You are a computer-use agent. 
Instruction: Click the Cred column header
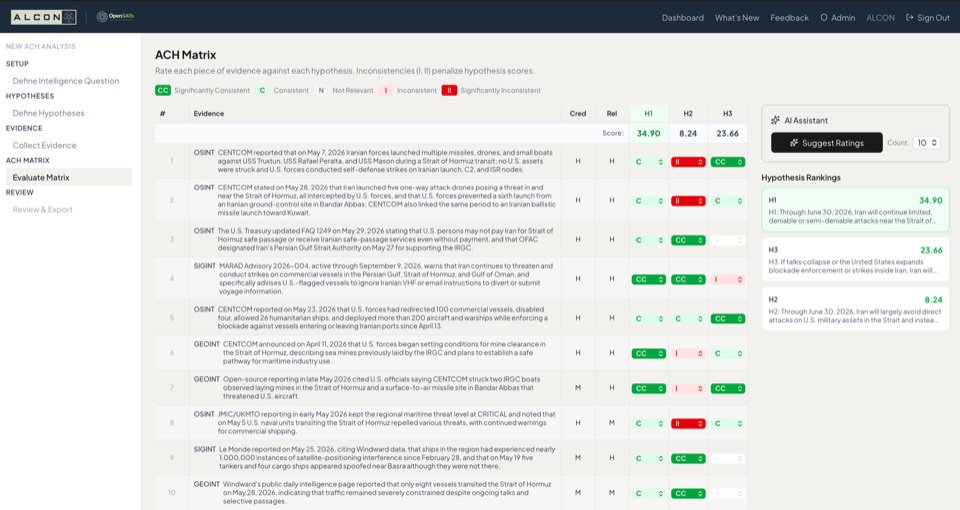pos(577,113)
